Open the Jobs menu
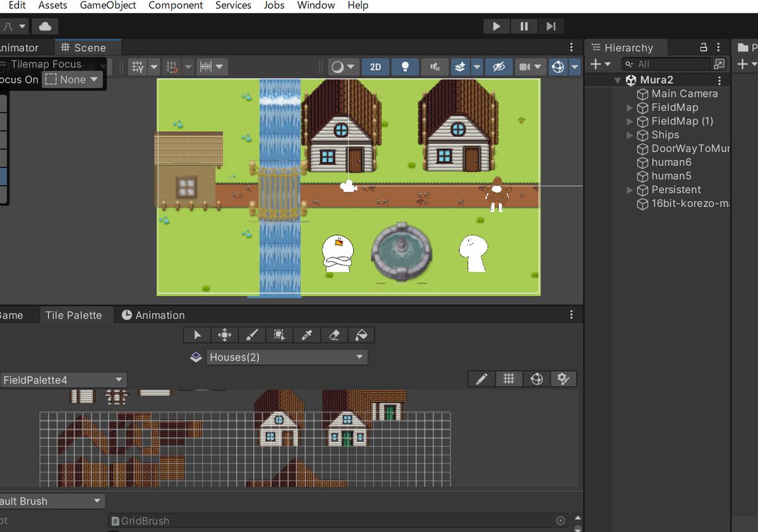 tap(274, 5)
